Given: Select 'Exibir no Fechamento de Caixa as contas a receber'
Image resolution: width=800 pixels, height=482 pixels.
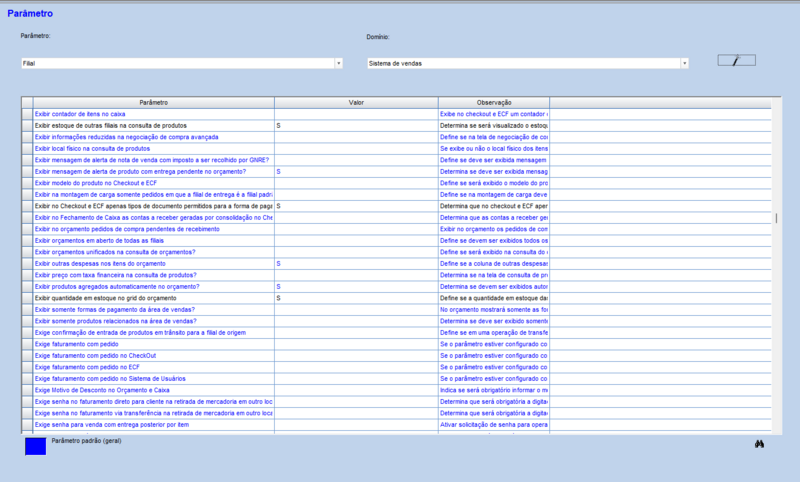Looking at the screenshot, I should click(154, 218).
